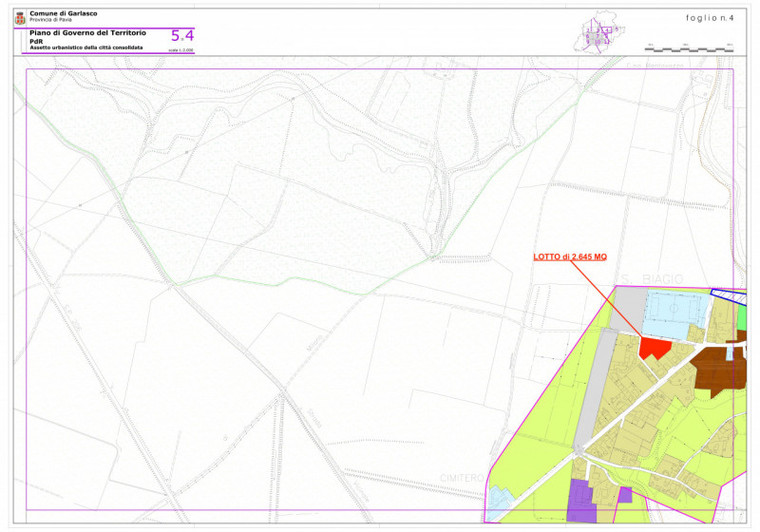Screen dimensions: 760x532
Task: Click the small green zone at right edge
Action: (x=741, y=318)
